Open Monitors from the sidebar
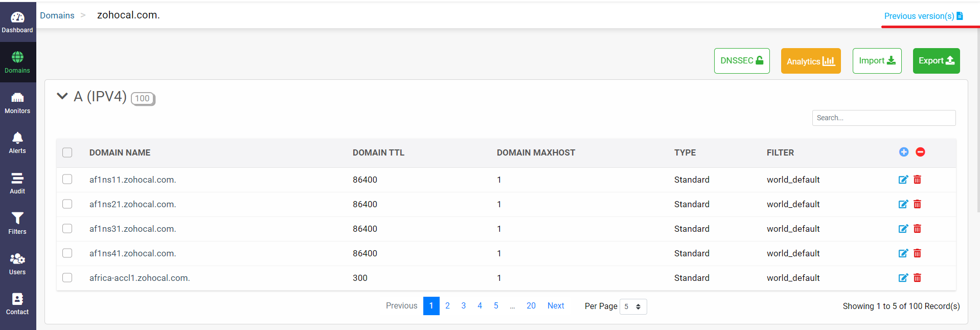980x330 pixels. [x=17, y=102]
